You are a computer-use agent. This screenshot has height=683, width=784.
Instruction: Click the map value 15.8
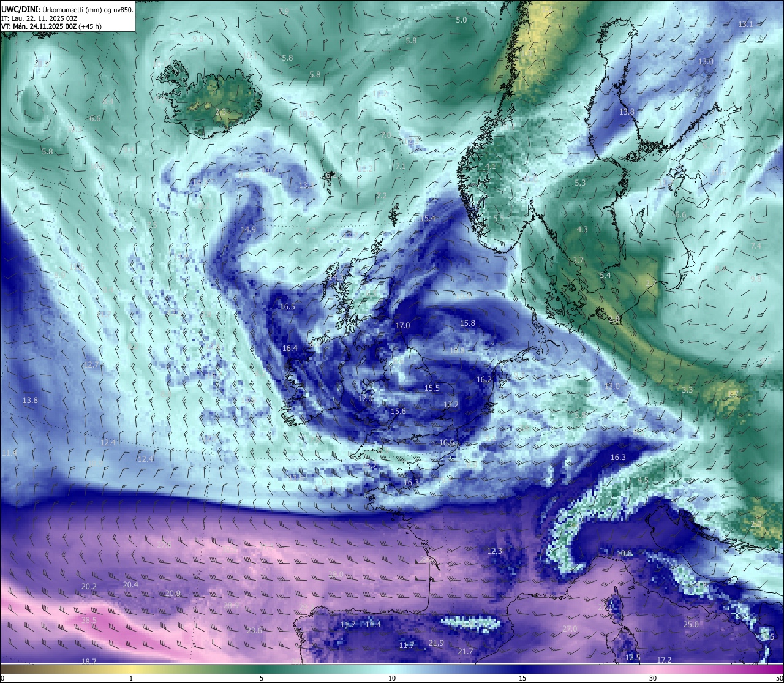[467, 323]
